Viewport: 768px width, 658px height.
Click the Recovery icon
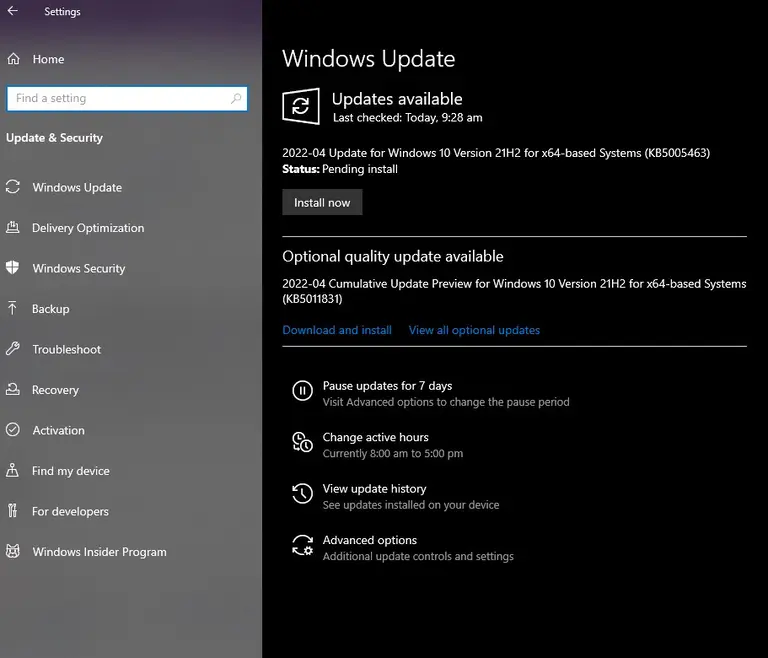(x=13, y=389)
